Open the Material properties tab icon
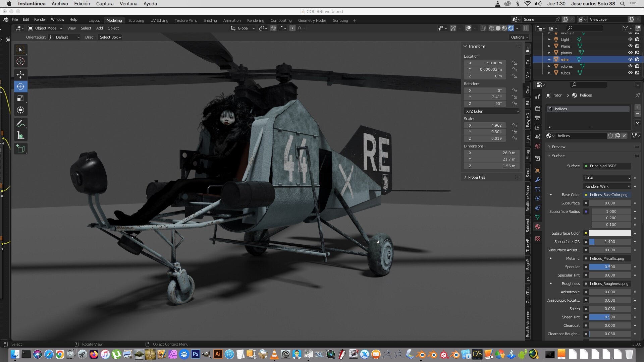644x362 pixels. point(538,227)
